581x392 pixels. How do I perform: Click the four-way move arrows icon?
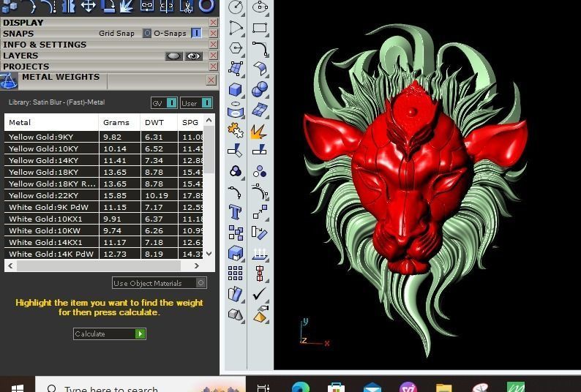point(89,7)
